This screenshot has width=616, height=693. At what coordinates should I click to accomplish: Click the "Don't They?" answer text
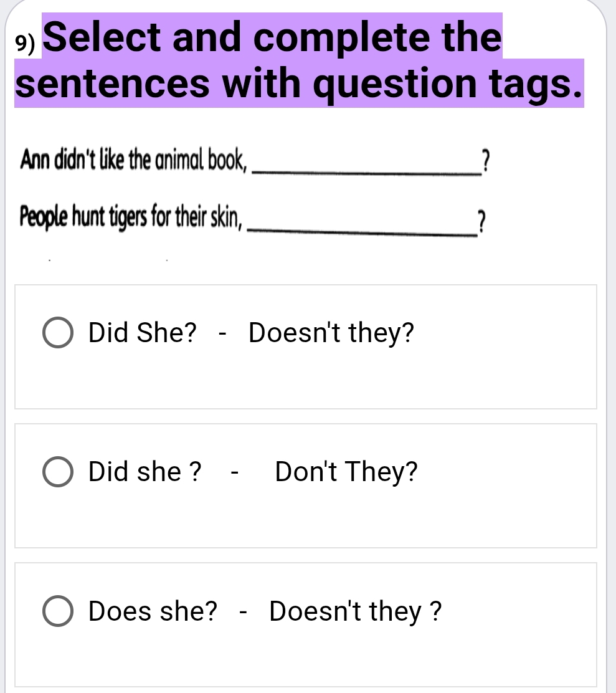[x=346, y=472]
